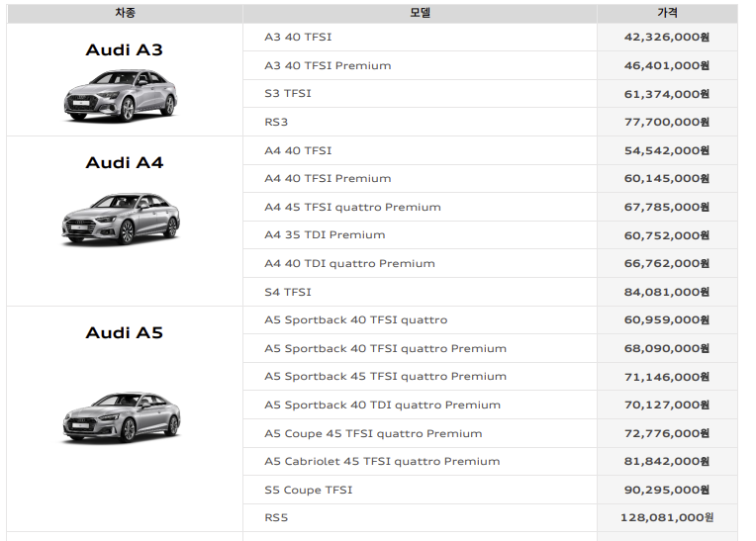This screenshot has height=541, width=756.
Task: Select A4 40 TDI quattro Premium
Action: [349, 263]
